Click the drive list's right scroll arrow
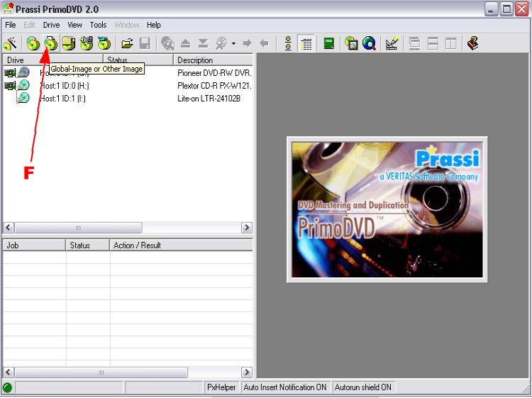This screenshot has width=532, height=398. pyautogui.click(x=247, y=227)
